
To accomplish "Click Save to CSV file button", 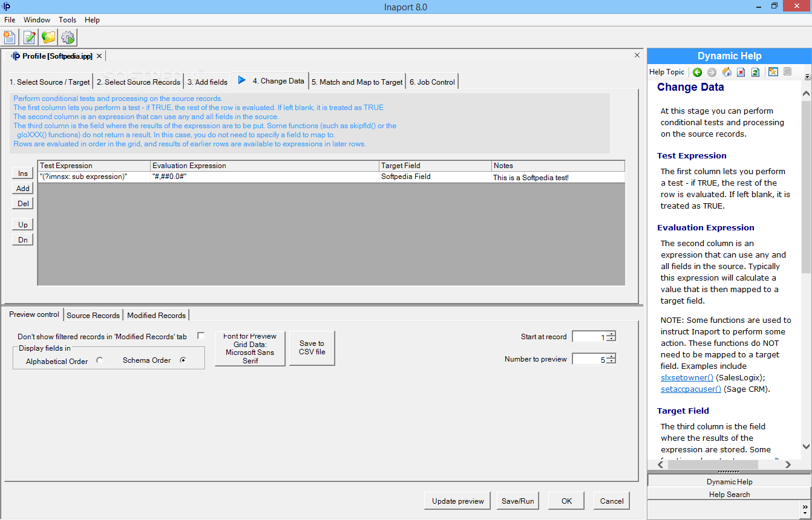I will pos(312,348).
